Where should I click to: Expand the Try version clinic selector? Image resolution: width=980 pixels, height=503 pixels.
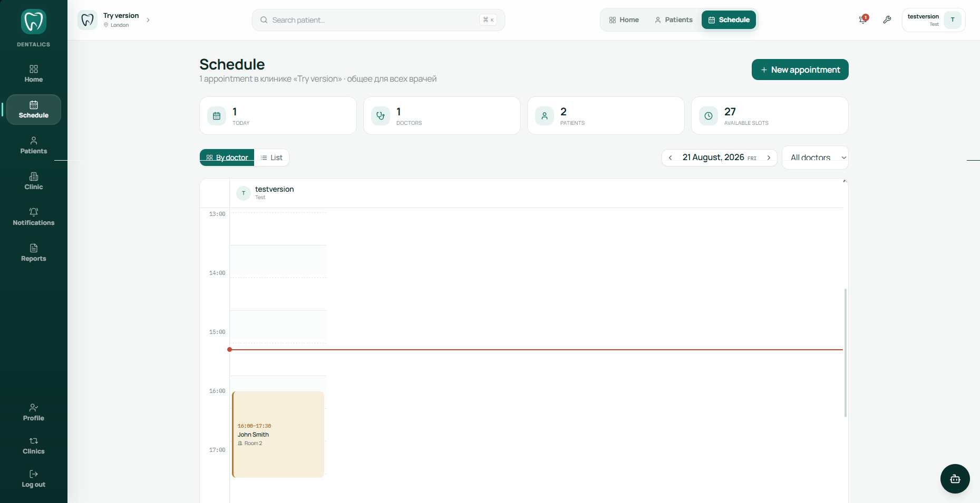pos(114,20)
